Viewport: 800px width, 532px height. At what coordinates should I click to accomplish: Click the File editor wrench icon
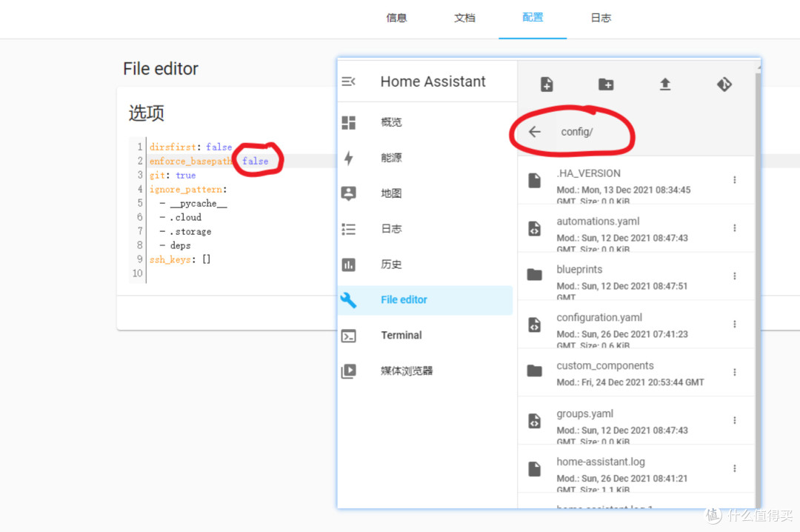[348, 299]
